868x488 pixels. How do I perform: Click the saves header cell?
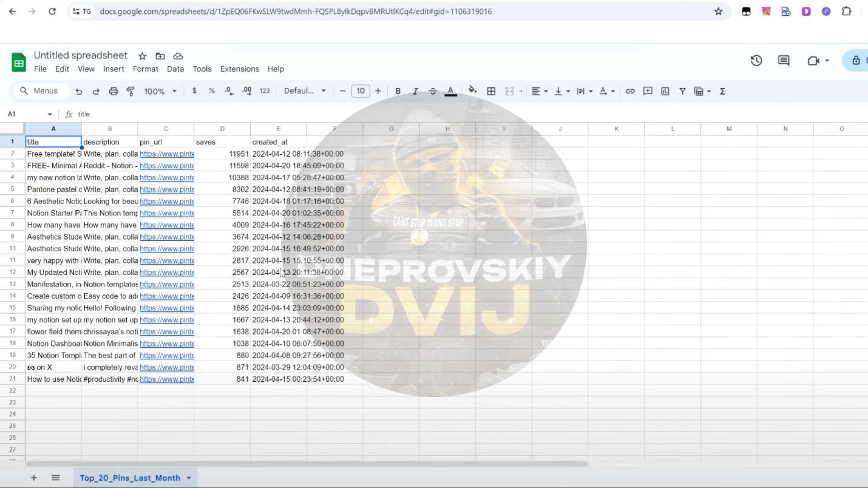222,142
